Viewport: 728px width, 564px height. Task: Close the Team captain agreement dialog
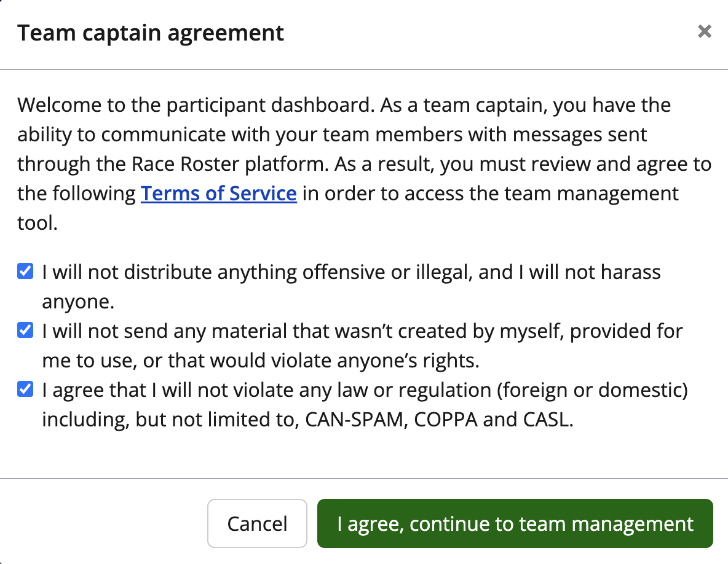click(x=704, y=32)
